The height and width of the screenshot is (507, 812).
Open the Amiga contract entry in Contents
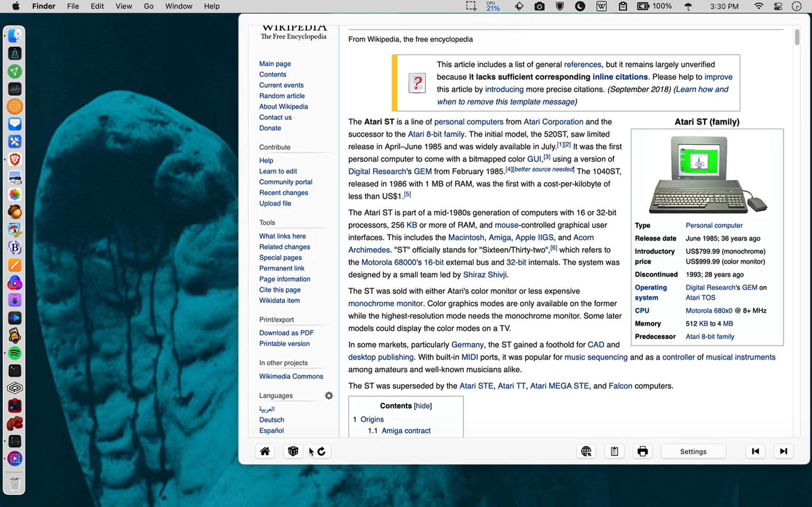click(x=406, y=431)
